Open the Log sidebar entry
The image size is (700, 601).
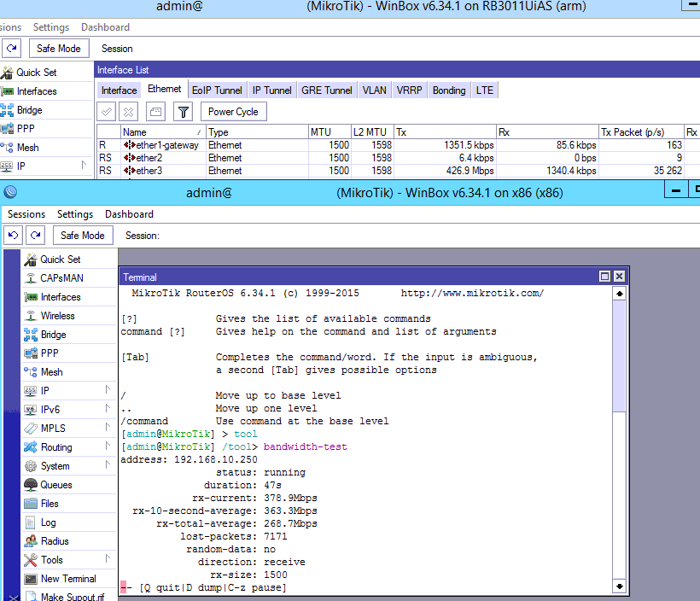tap(49, 522)
